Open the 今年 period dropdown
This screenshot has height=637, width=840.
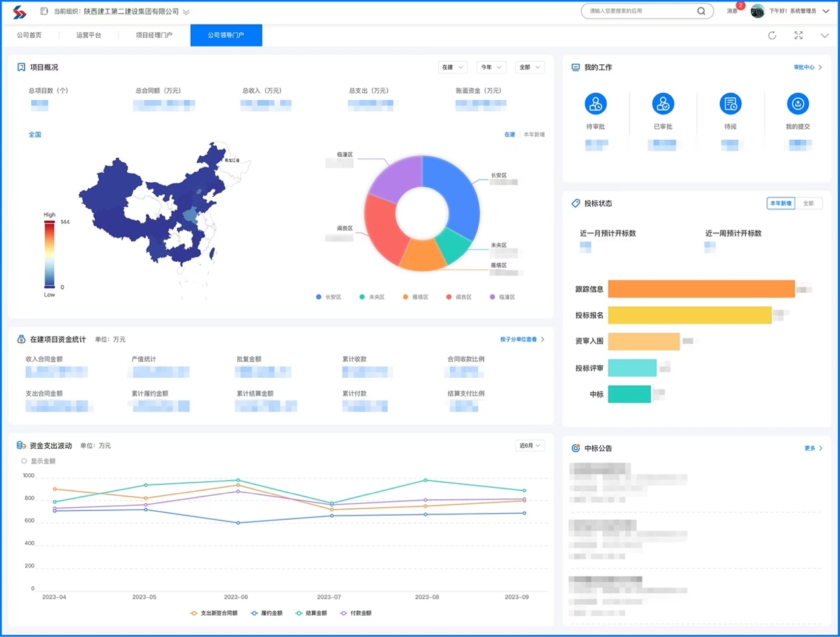(491, 67)
